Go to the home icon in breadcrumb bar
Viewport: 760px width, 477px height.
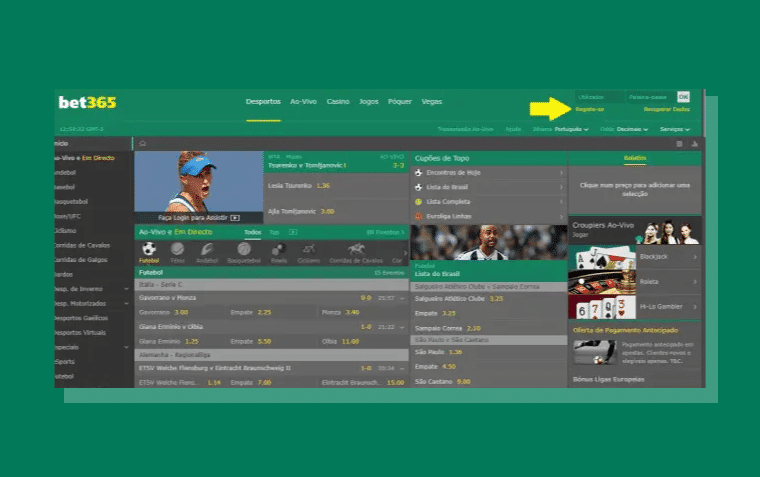click(142, 143)
